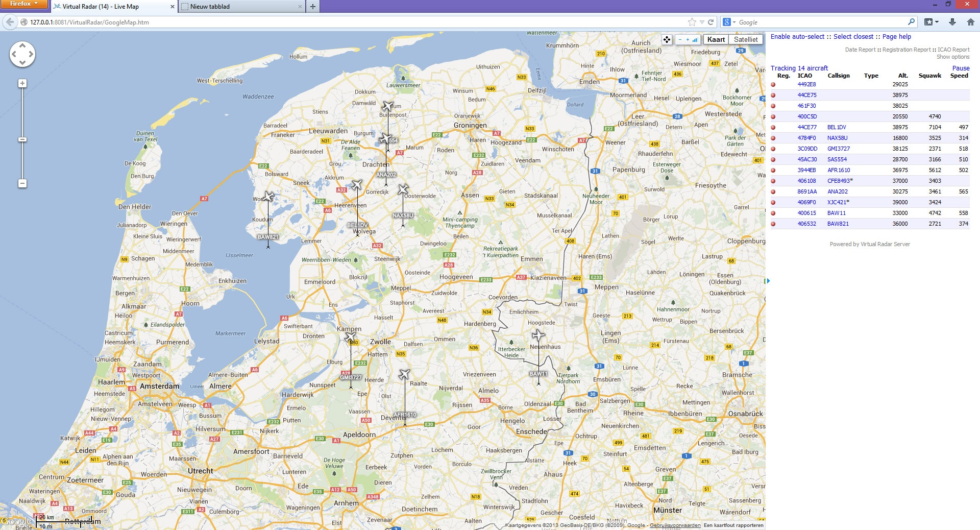This screenshot has height=530, width=980.
Task: Pause the aircraft tracking list
Action: 961,68
